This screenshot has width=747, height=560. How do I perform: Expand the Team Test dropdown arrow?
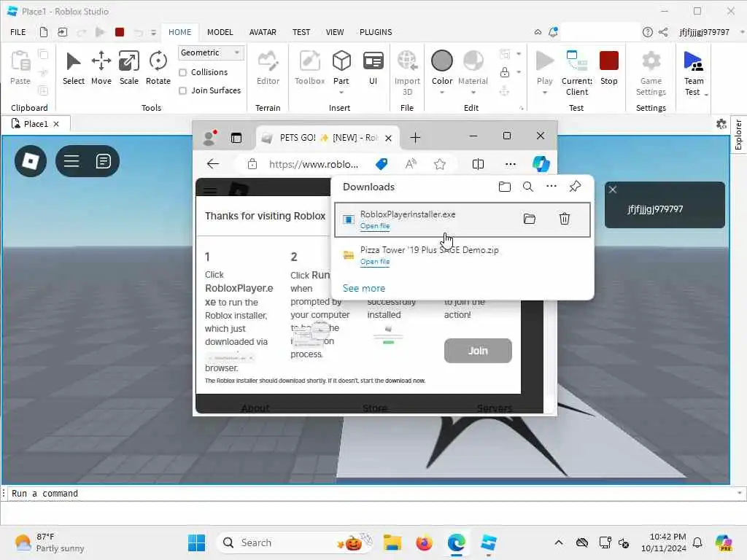pyautogui.click(x=706, y=95)
